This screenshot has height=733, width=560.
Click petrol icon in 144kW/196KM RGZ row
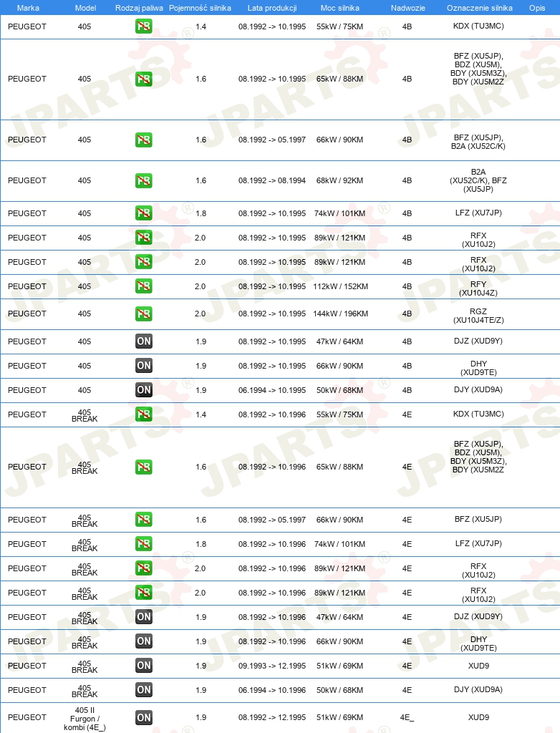pos(144,314)
